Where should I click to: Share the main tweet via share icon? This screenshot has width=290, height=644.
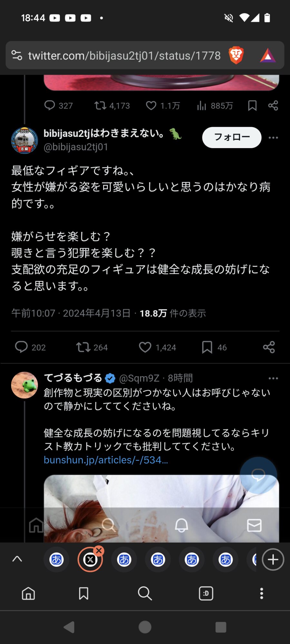(269, 347)
